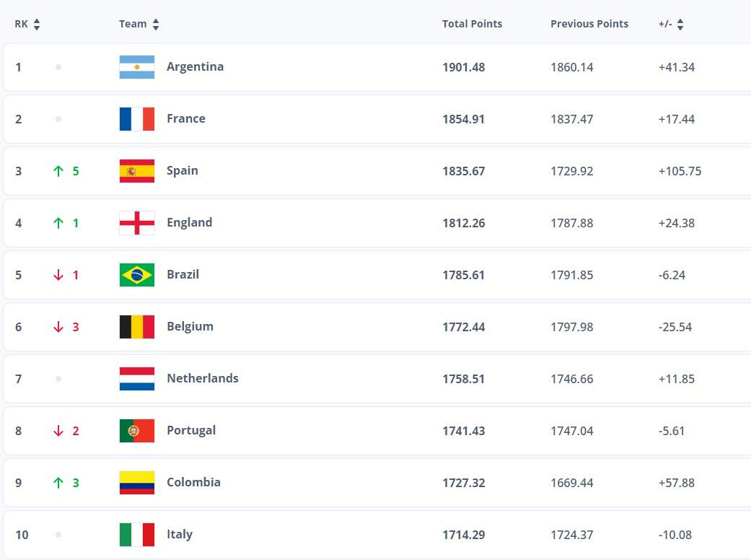Open the Argentina team page
Image resolution: width=751 pixels, height=560 pixels.
[x=196, y=66]
